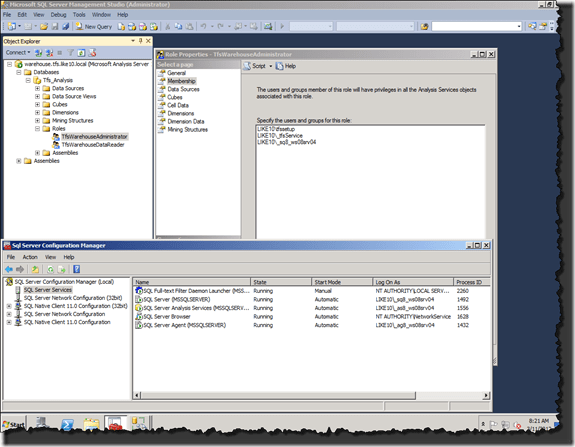
Task: Click the Analysis Services DMX Query icon
Action: click(x=143, y=26)
